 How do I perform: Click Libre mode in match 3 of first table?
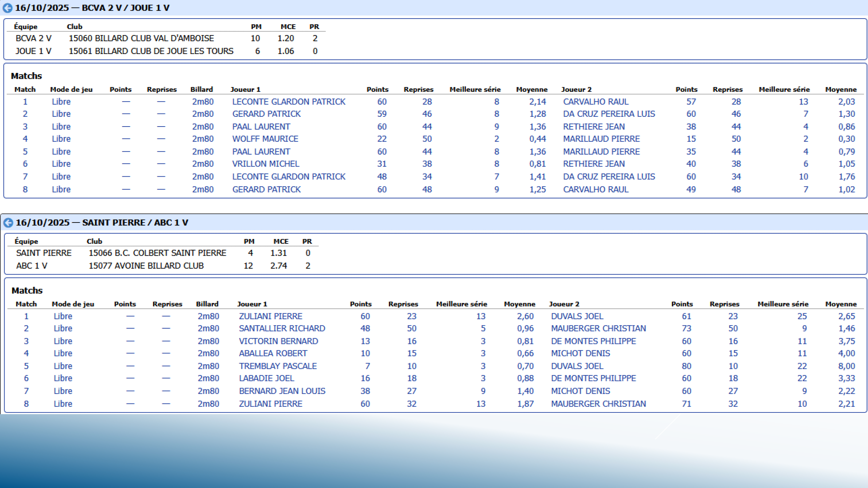pos(61,127)
